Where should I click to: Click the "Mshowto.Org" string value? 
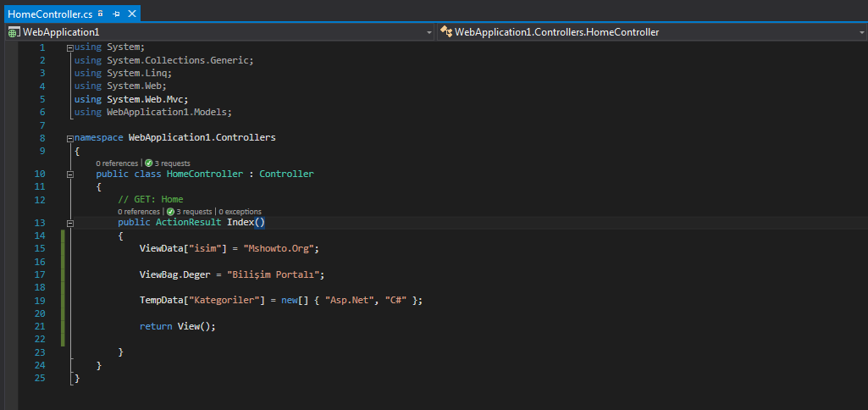coord(279,248)
